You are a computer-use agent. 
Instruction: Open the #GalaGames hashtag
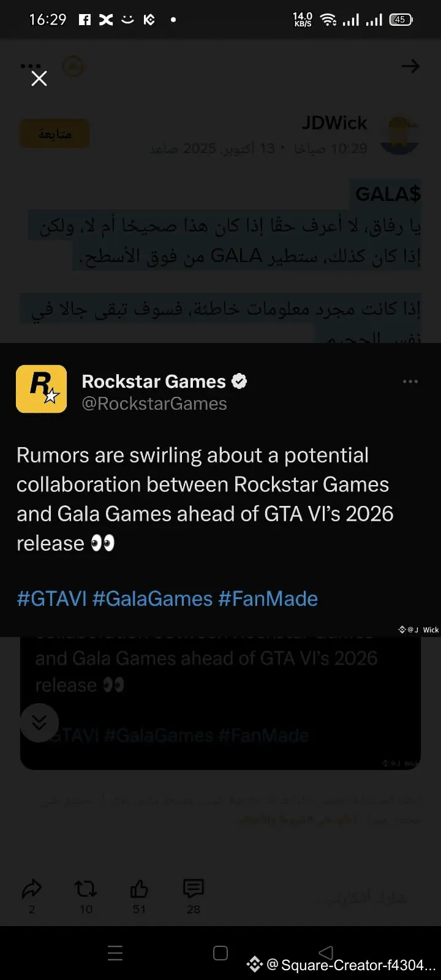153,598
